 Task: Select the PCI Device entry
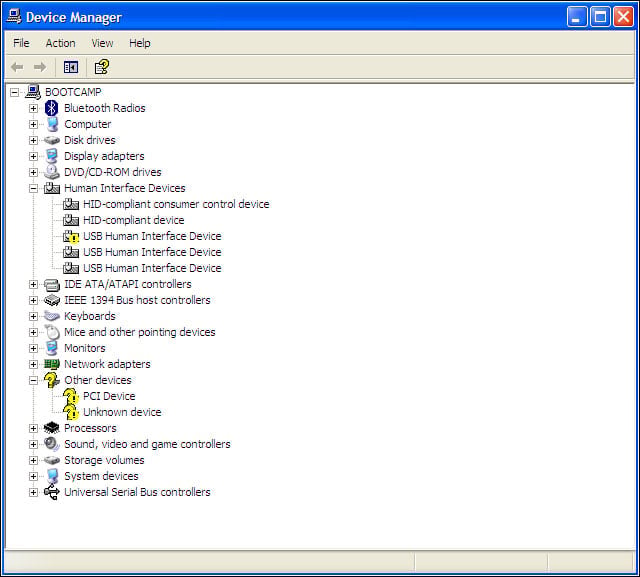(x=109, y=396)
